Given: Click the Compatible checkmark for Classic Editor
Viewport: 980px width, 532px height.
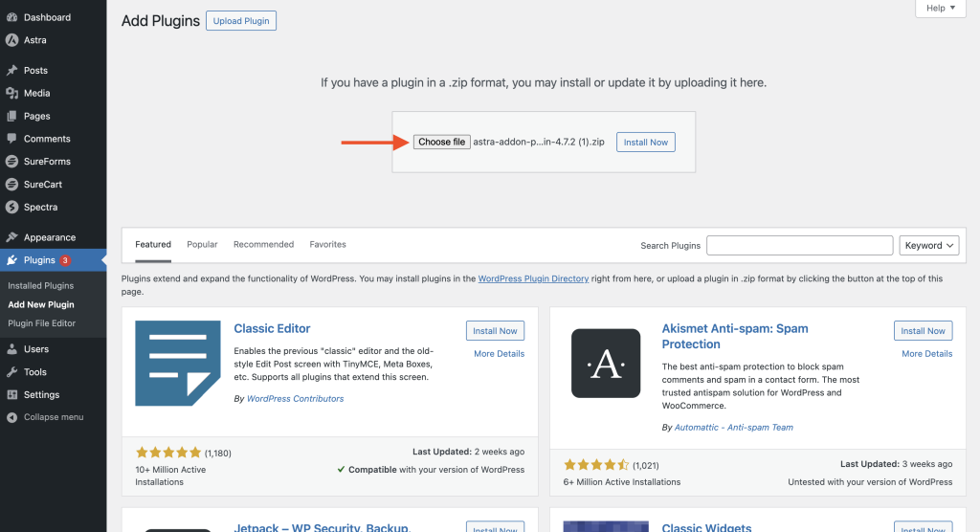Looking at the screenshot, I should pos(342,470).
